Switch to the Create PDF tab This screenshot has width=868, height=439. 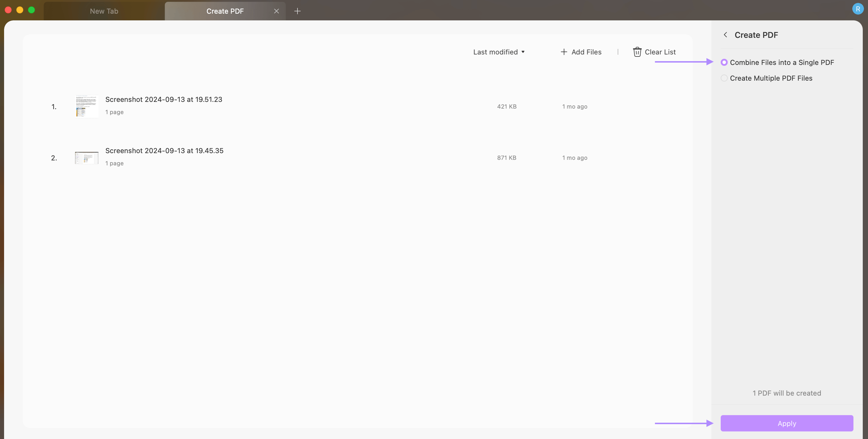(225, 11)
